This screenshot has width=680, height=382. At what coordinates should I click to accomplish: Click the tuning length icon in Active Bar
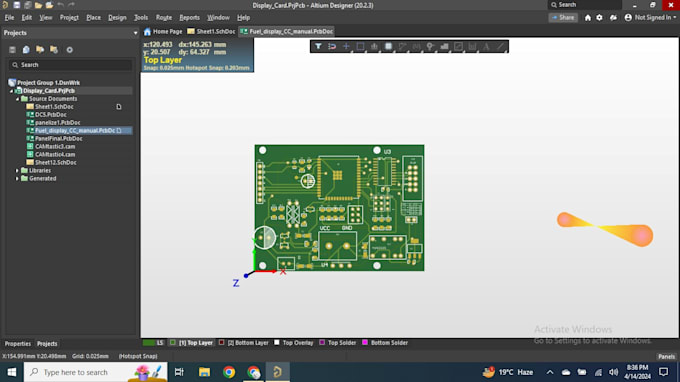[416, 46]
